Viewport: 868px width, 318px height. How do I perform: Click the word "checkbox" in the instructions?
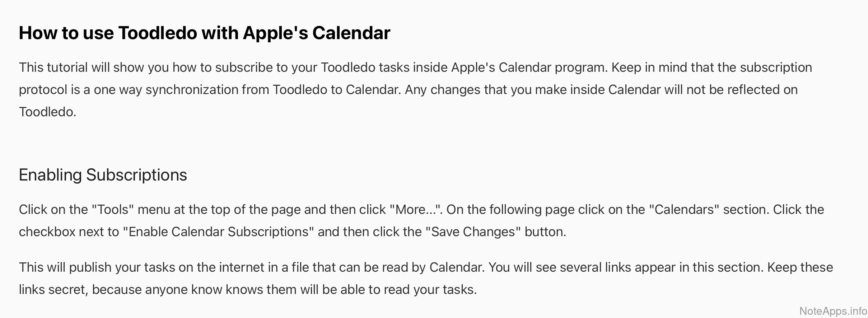[x=47, y=232]
